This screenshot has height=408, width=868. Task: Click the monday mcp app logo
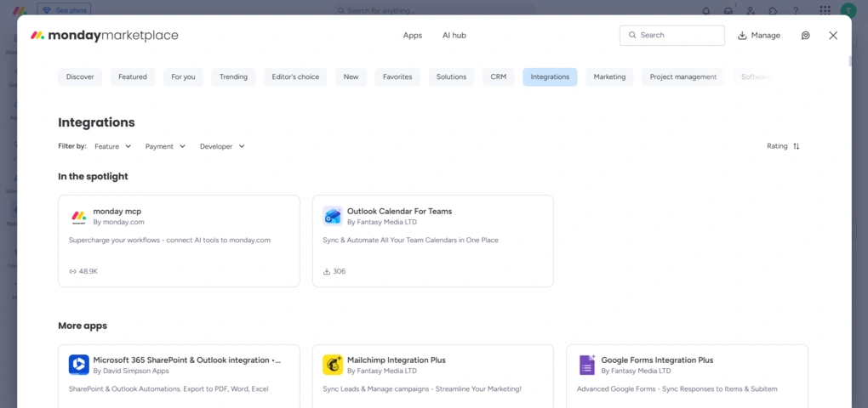(78, 217)
